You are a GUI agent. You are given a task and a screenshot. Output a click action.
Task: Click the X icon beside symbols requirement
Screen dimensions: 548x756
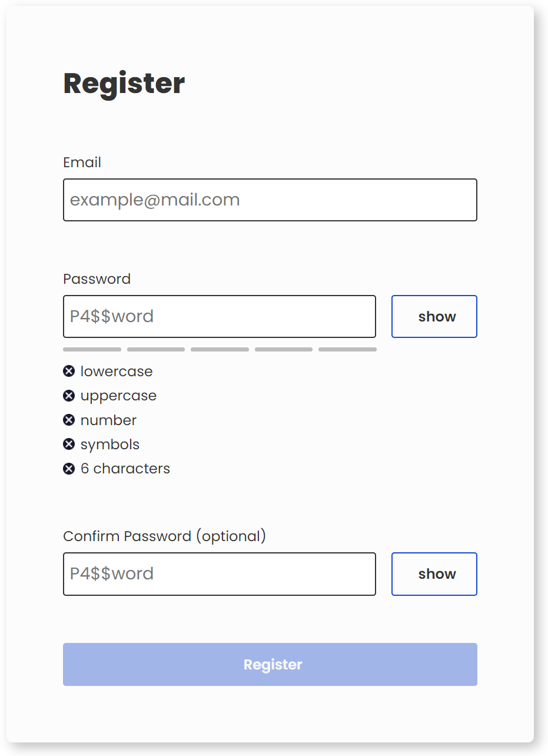[x=69, y=444]
